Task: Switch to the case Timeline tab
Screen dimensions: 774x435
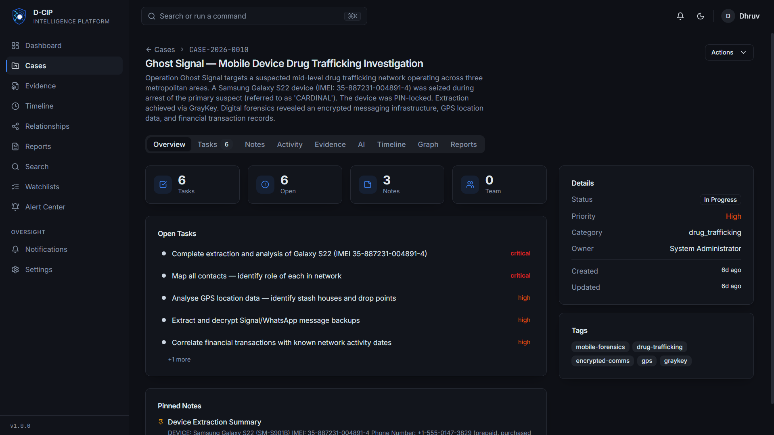Action: click(x=391, y=145)
